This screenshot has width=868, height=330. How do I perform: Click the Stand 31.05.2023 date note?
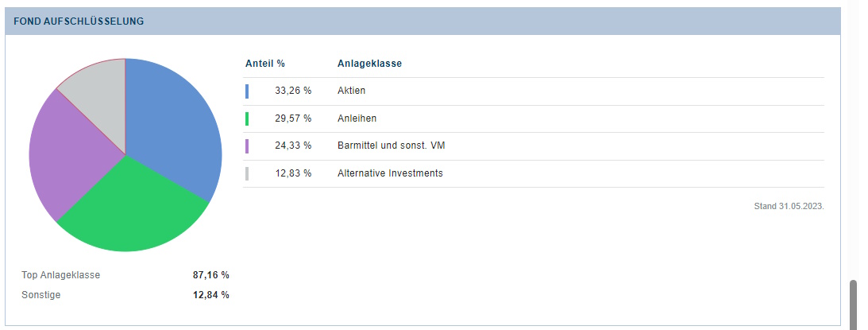click(x=789, y=207)
